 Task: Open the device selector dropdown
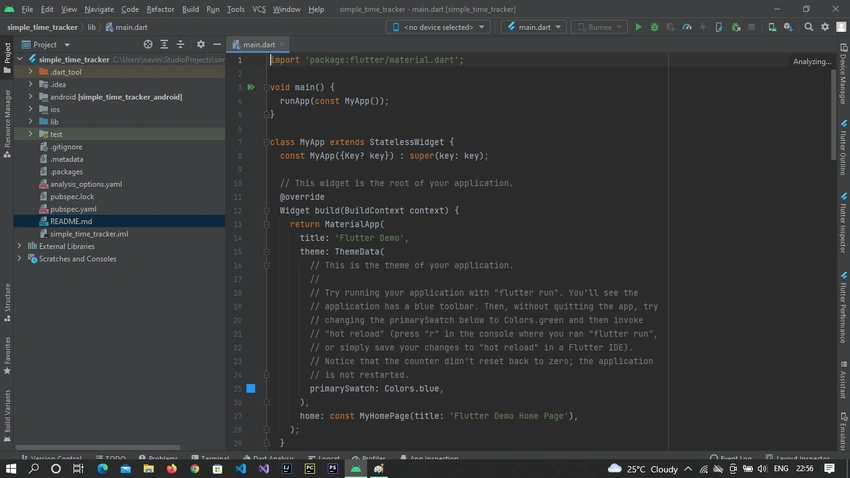coord(438,27)
